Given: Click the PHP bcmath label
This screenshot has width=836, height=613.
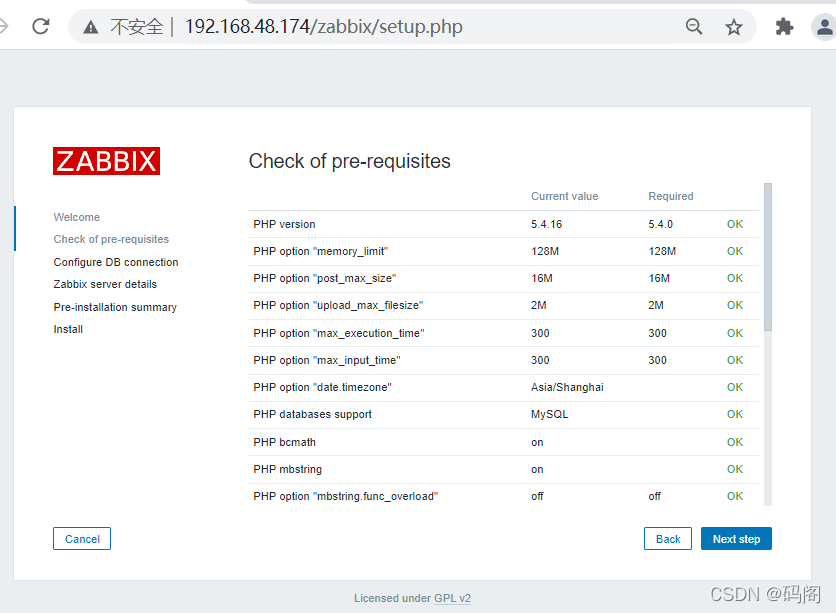Looking at the screenshot, I should pyautogui.click(x=284, y=442).
